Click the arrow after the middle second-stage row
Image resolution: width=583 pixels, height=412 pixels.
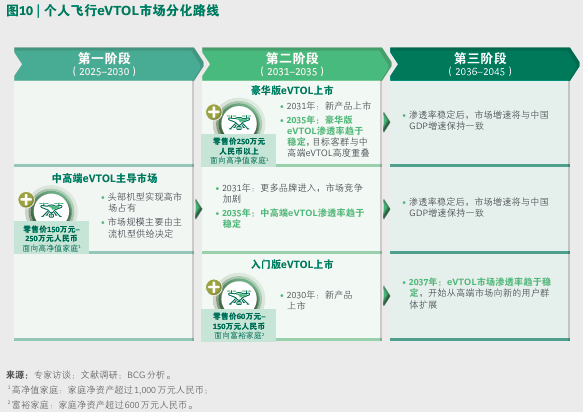(x=386, y=209)
